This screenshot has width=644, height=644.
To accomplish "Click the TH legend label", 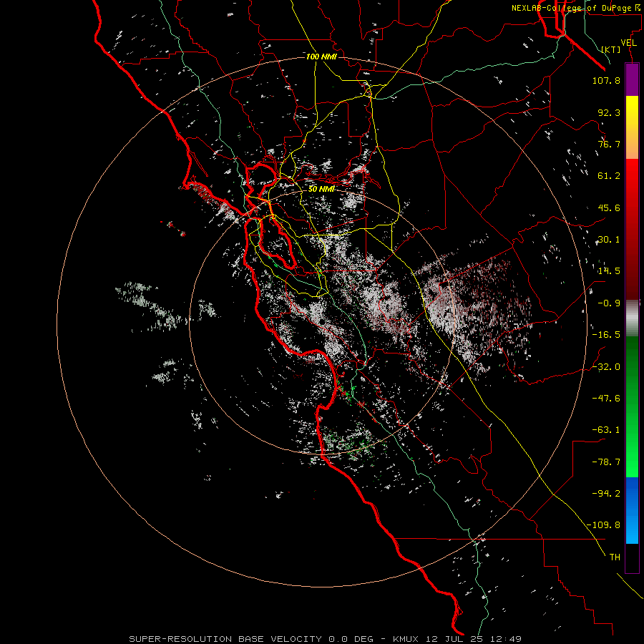I will click(x=615, y=557).
